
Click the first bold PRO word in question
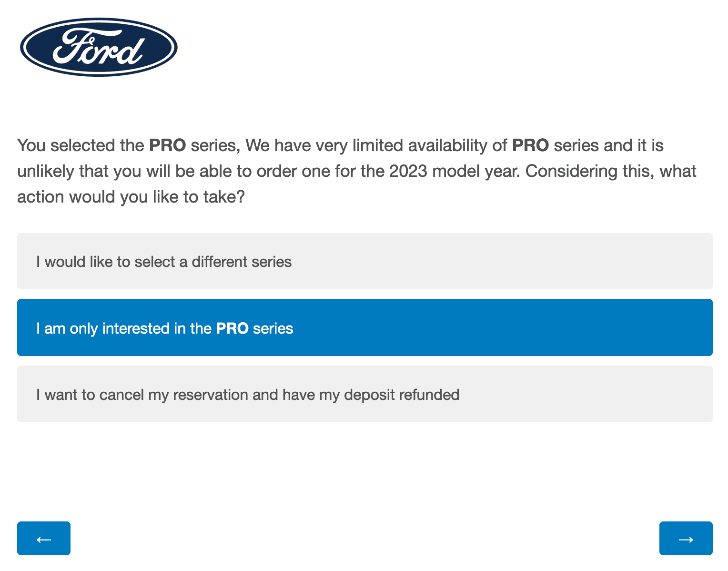(x=167, y=145)
